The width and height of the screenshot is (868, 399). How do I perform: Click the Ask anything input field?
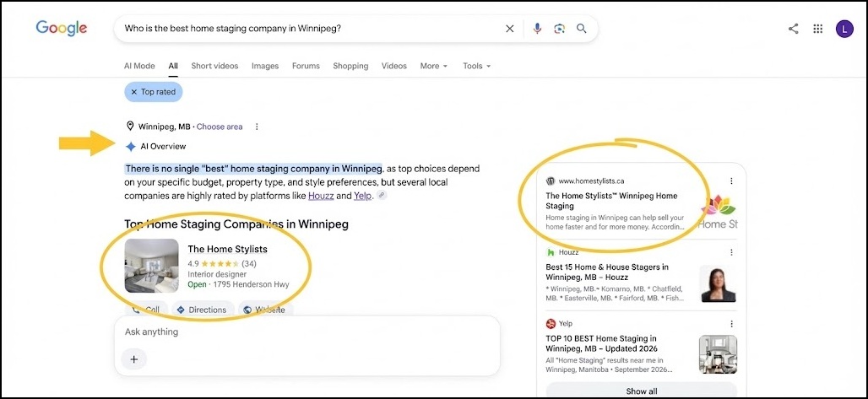point(307,332)
